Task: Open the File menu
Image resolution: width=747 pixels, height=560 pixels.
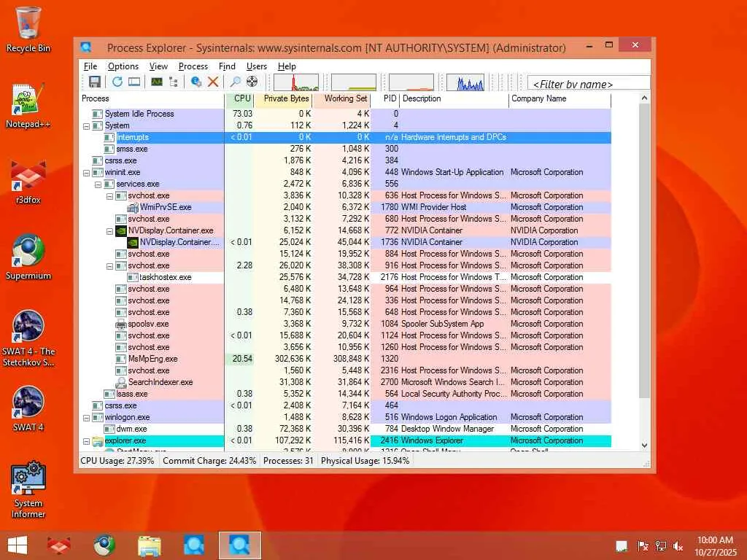Action: tap(90, 66)
